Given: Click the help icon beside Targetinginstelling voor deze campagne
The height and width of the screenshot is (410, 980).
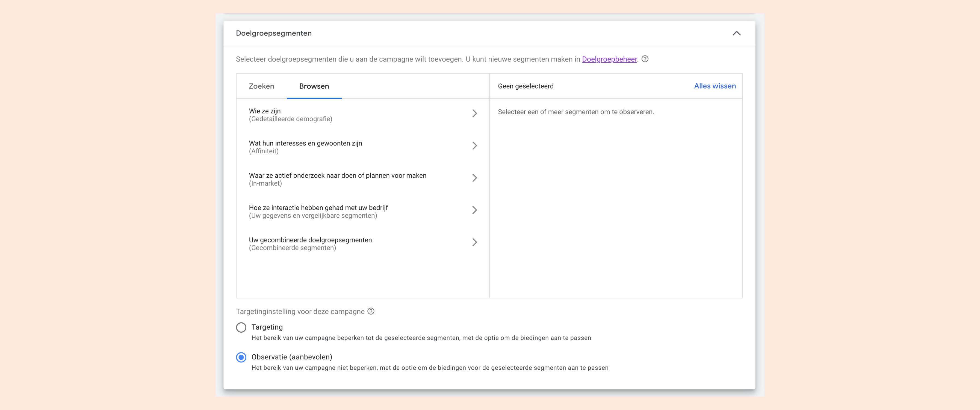Looking at the screenshot, I should coord(371,311).
